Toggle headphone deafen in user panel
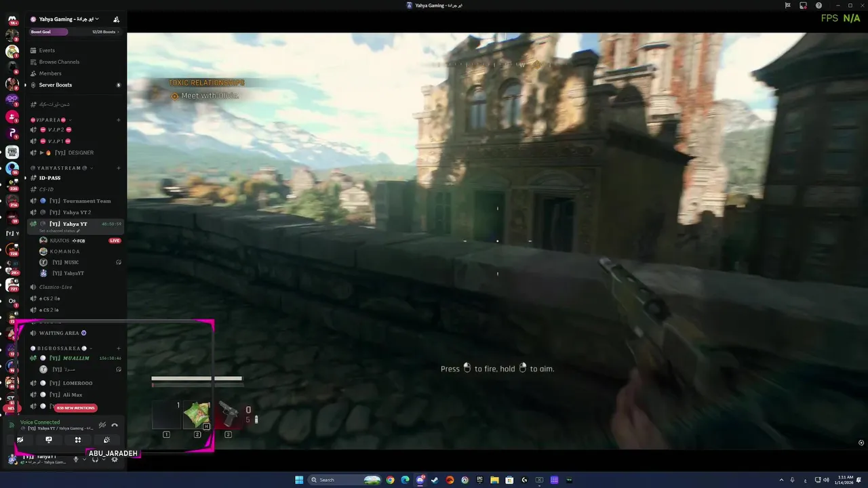This screenshot has width=868, height=488. coord(95,460)
